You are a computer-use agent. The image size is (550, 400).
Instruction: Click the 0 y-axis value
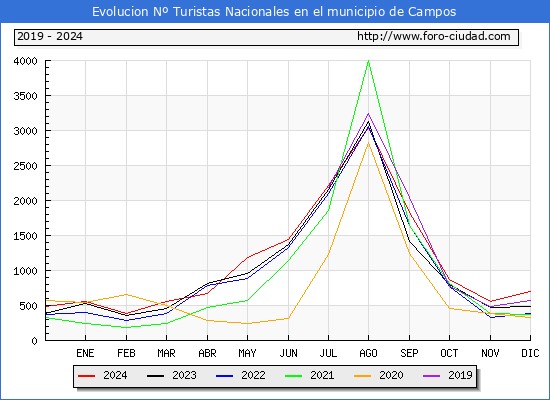34,341
